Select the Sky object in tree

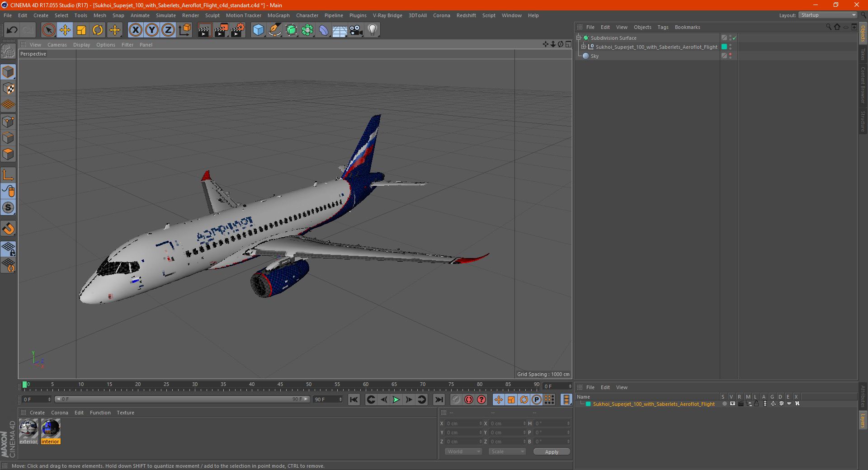[x=594, y=56]
